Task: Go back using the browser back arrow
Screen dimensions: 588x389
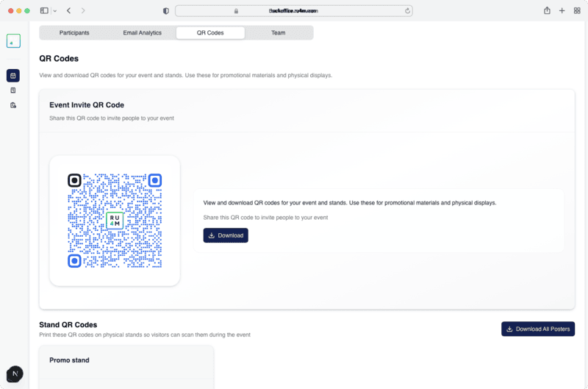Action: [x=68, y=11]
